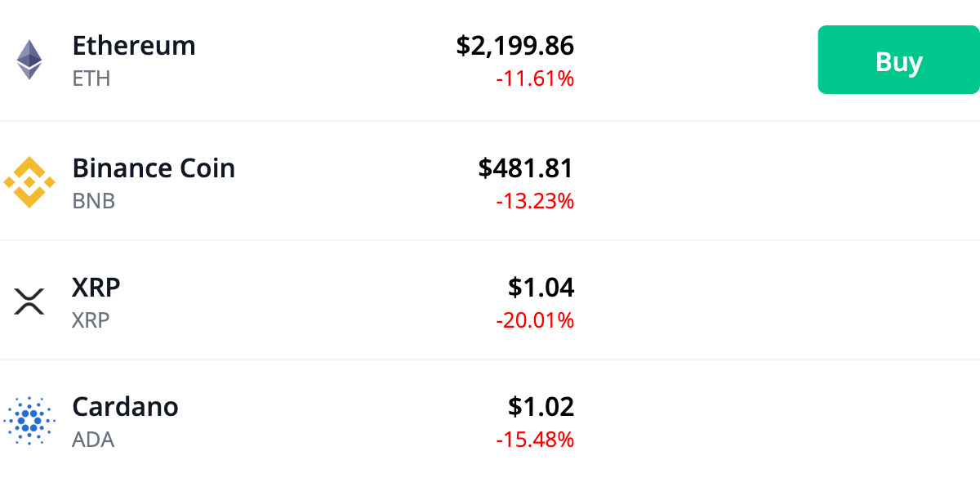Click Binance Coin's -13.23% change value
This screenshot has height=478, width=980.
536,200
